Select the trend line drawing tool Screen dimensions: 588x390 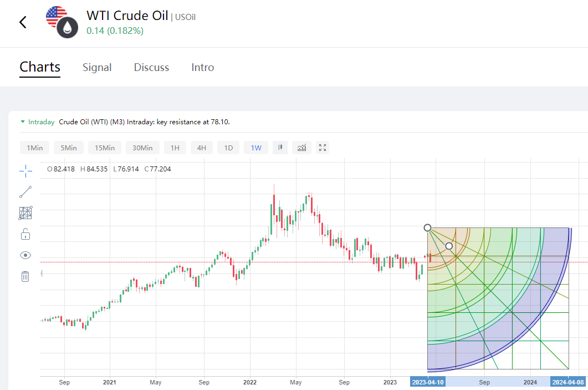coord(25,192)
